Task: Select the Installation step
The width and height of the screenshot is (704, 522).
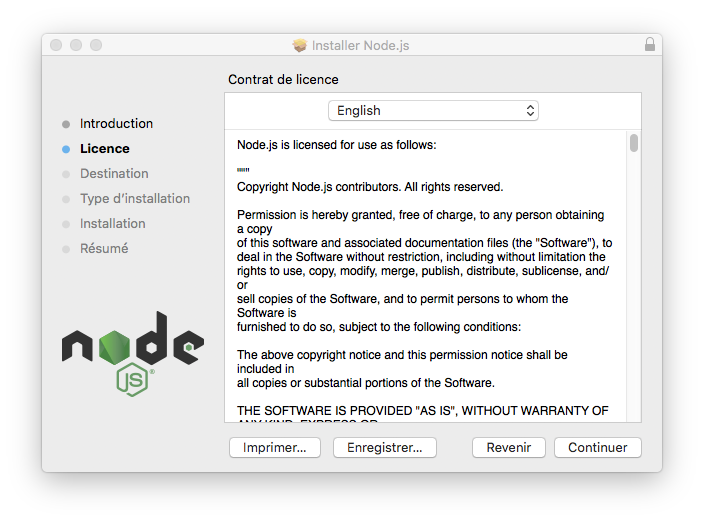Action: click(113, 224)
